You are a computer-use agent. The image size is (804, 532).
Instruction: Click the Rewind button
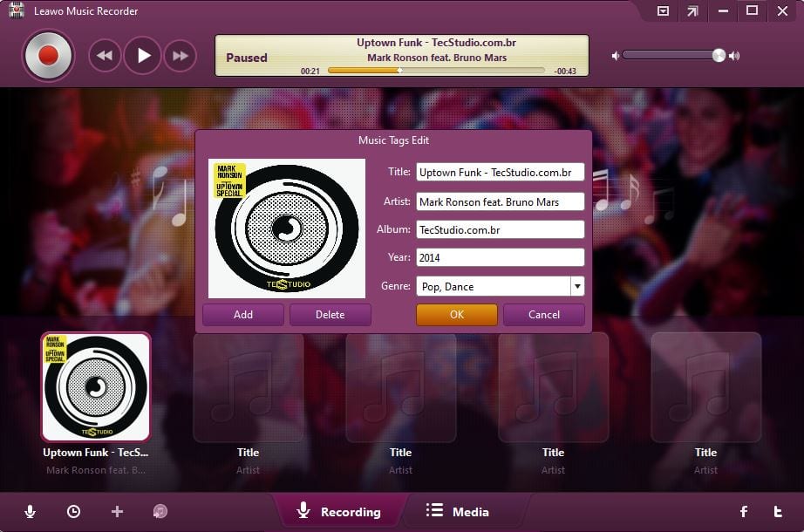(105, 56)
